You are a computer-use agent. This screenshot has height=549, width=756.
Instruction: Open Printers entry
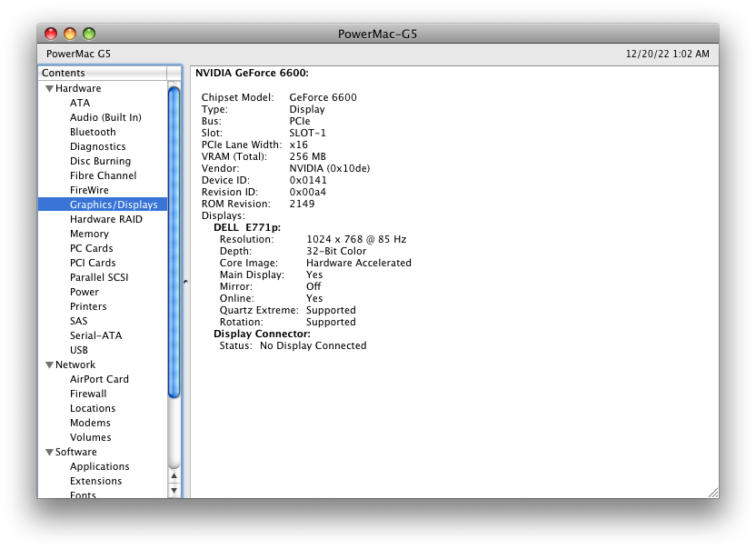[x=88, y=306]
